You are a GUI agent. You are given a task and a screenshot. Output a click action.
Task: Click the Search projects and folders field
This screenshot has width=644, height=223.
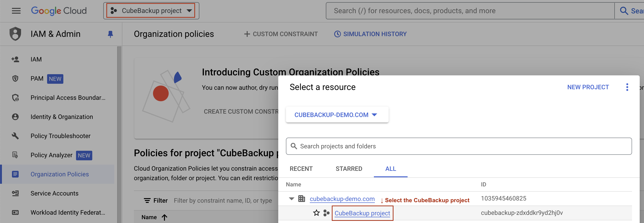pos(459,146)
